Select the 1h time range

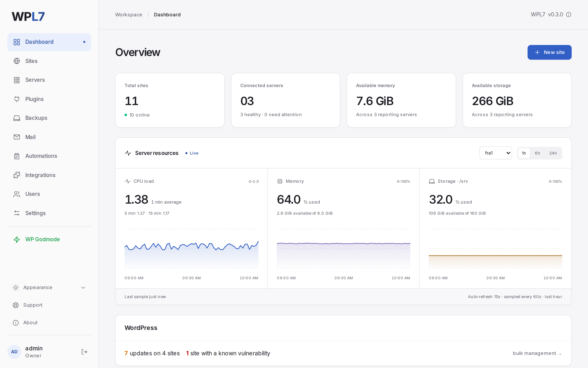(x=524, y=153)
